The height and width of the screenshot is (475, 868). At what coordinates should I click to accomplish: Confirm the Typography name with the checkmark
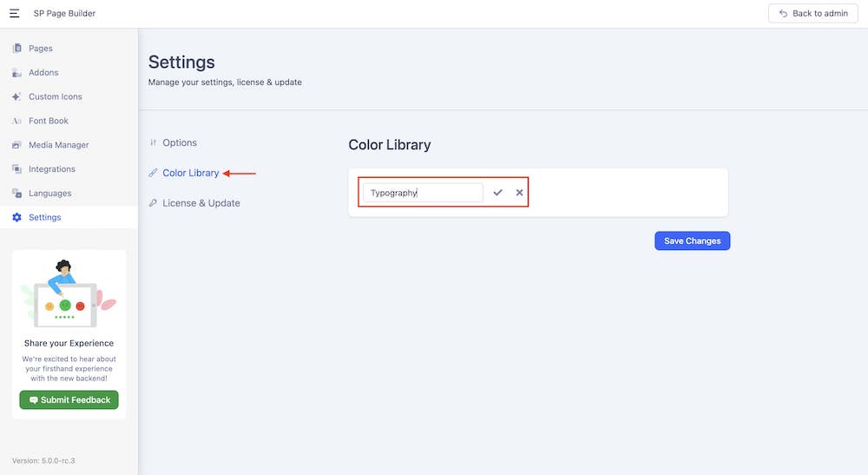pos(497,193)
